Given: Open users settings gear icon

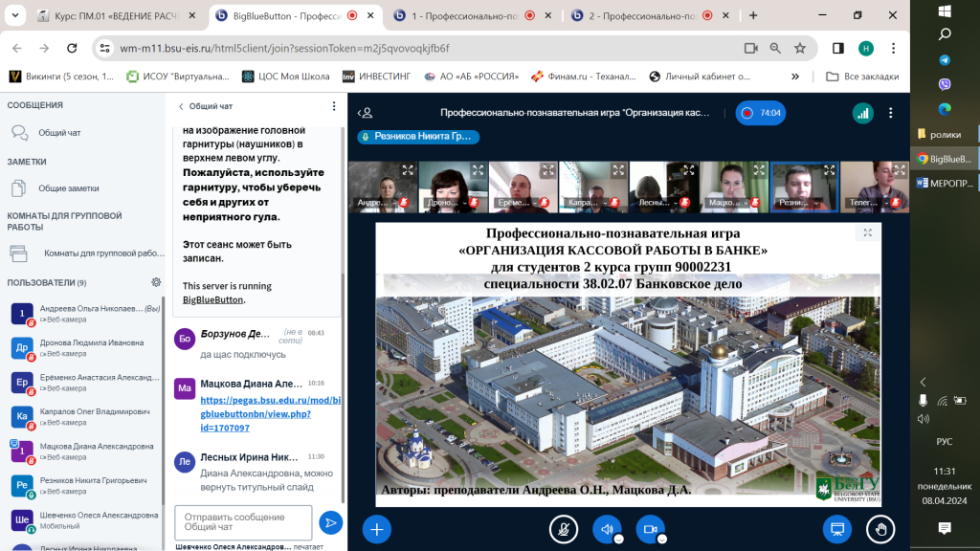Looking at the screenshot, I should (x=156, y=282).
